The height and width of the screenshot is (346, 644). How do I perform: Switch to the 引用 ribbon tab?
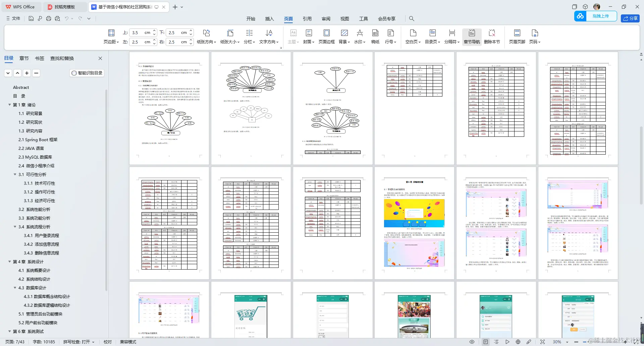[x=307, y=19]
